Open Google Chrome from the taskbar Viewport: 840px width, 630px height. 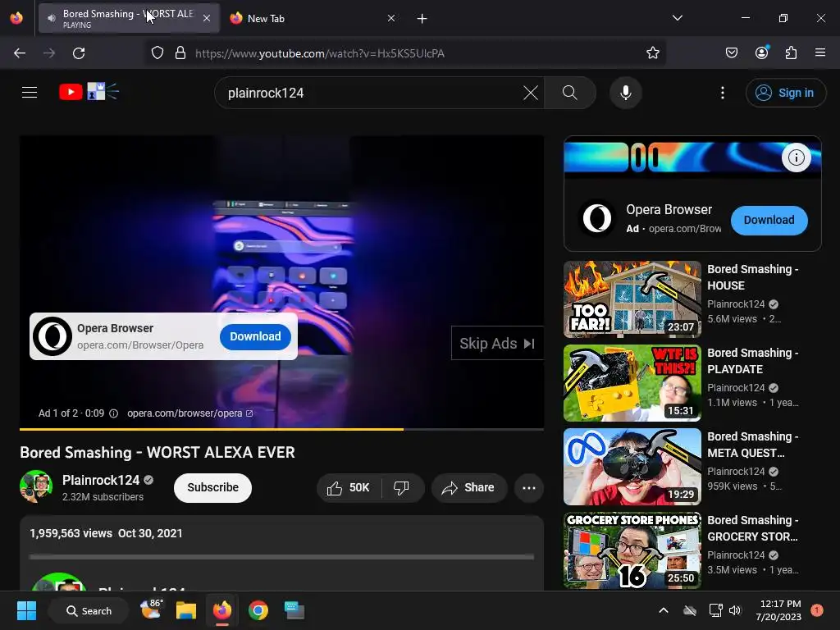click(x=258, y=610)
